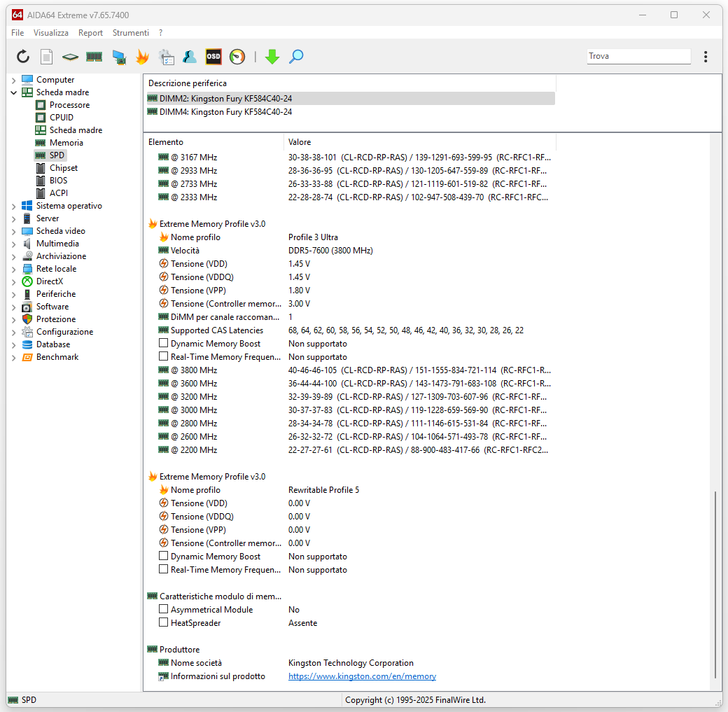Select CPUID tree item
Viewport: 728px width, 712px height.
(x=62, y=118)
